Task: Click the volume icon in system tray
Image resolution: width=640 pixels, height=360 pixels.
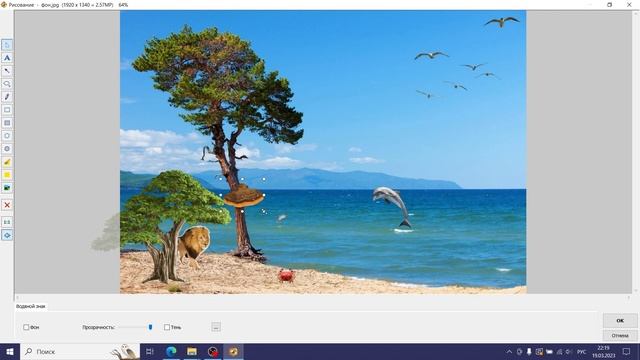Action: point(569,352)
